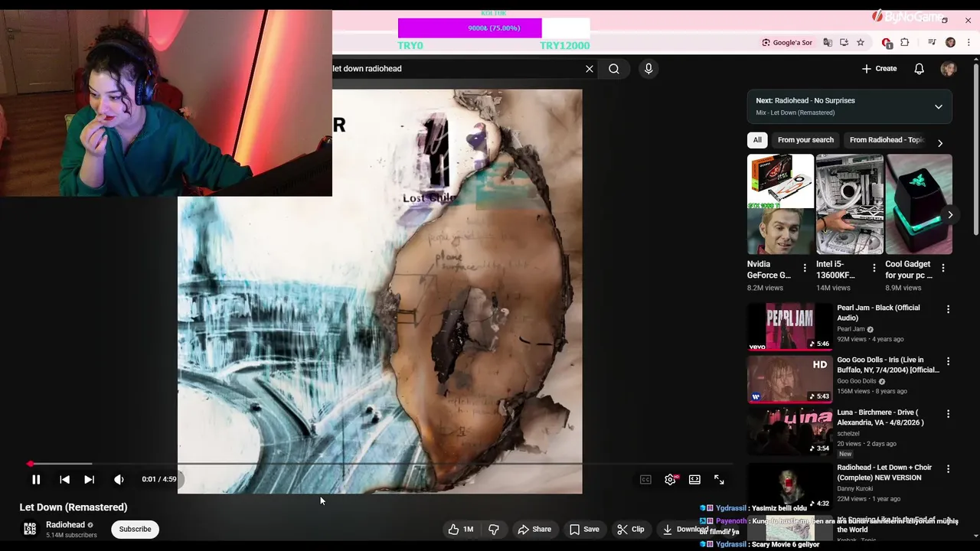Viewport: 980px width, 551px height.
Task: Clear the search box text
Action: [x=590, y=69]
